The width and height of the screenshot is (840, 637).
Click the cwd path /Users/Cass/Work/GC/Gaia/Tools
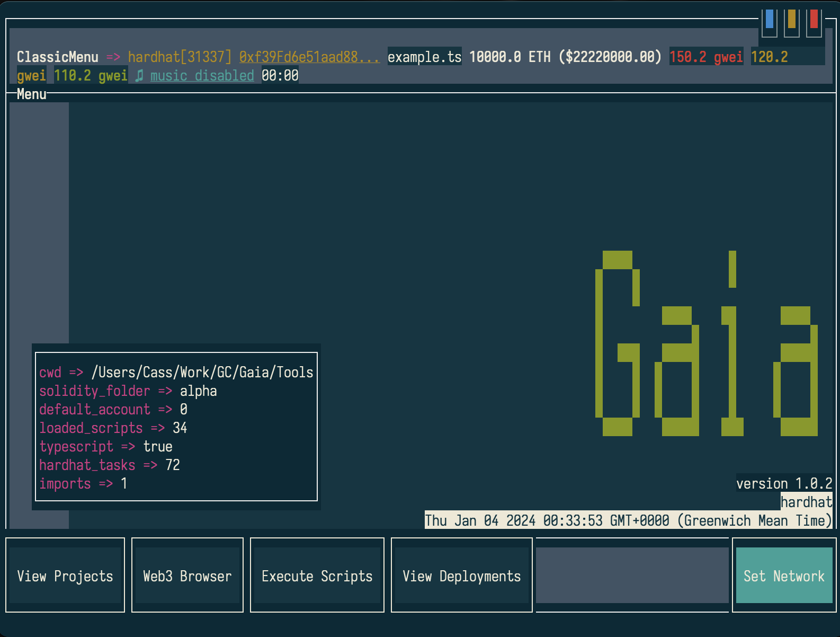click(x=202, y=372)
